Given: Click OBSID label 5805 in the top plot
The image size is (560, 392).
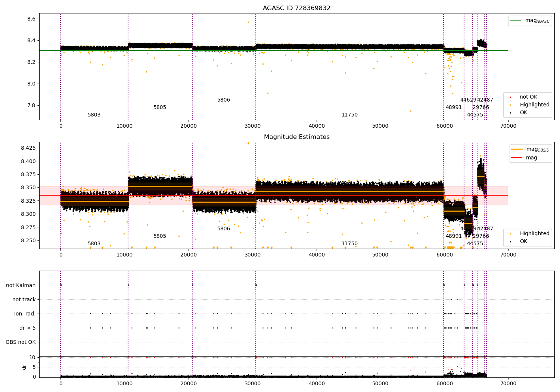Looking at the screenshot, I should [160, 108].
